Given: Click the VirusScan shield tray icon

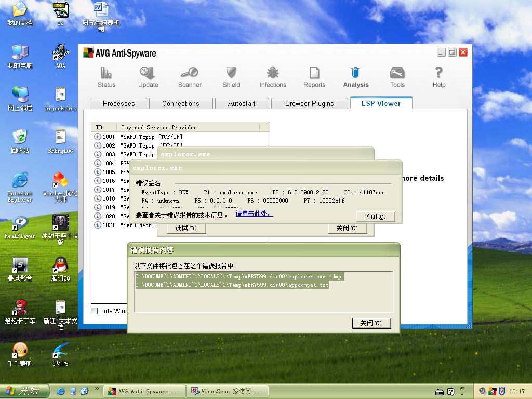Looking at the screenshot, I should point(502,391).
